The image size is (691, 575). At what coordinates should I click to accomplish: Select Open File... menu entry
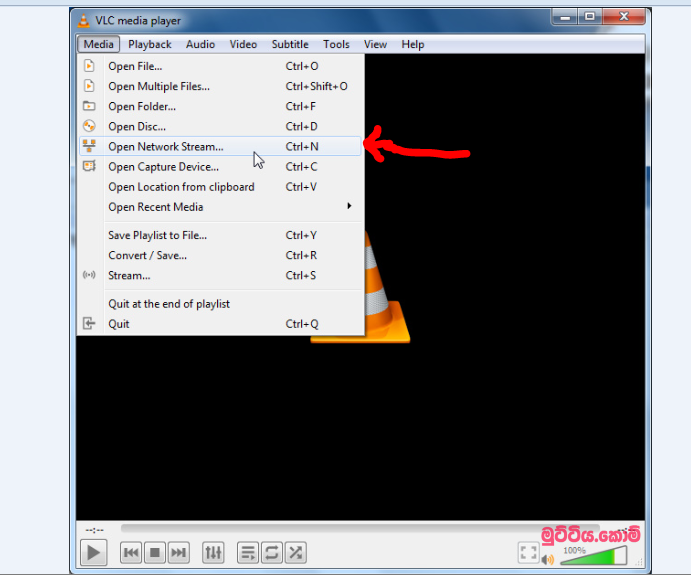(220, 66)
